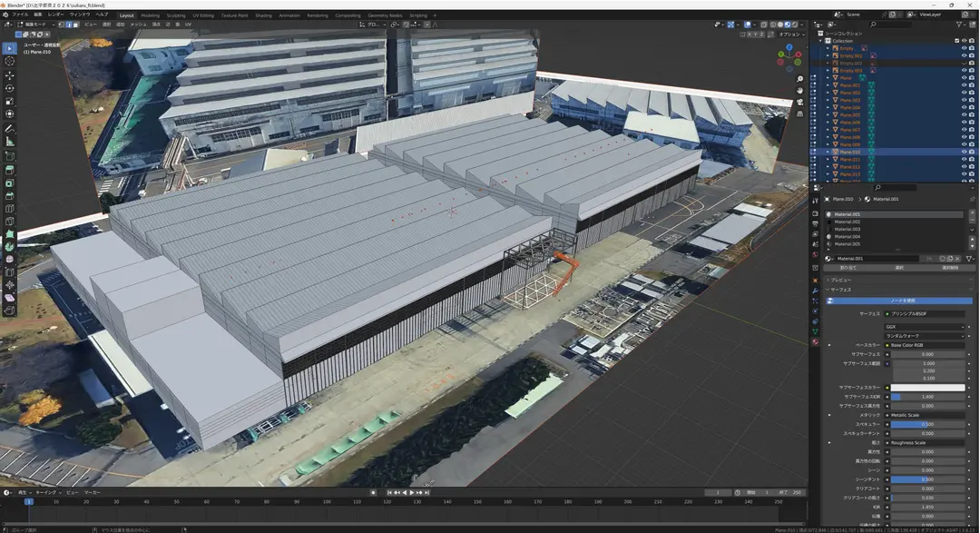The width and height of the screenshot is (980, 533).
Task: Toggle visibility of Plane.010 in outliner
Action: tap(964, 152)
